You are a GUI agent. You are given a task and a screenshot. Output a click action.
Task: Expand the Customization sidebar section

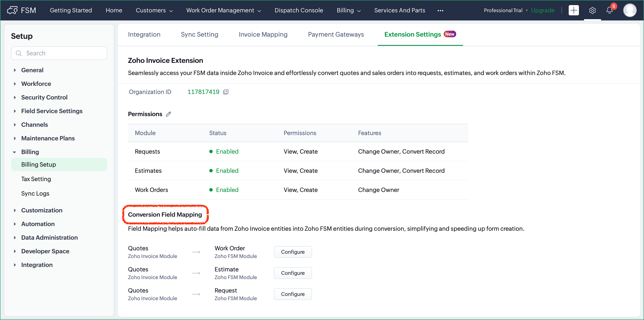click(x=15, y=210)
